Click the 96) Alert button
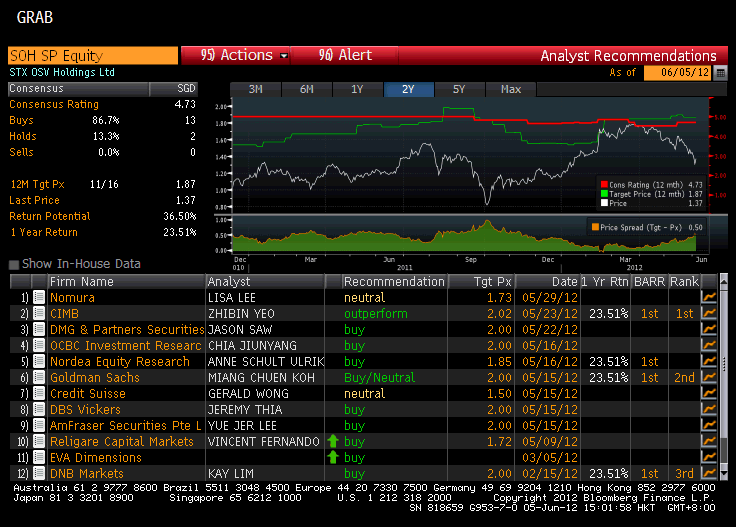The width and height of the screenshot is (736, 527). coord(345,55)
